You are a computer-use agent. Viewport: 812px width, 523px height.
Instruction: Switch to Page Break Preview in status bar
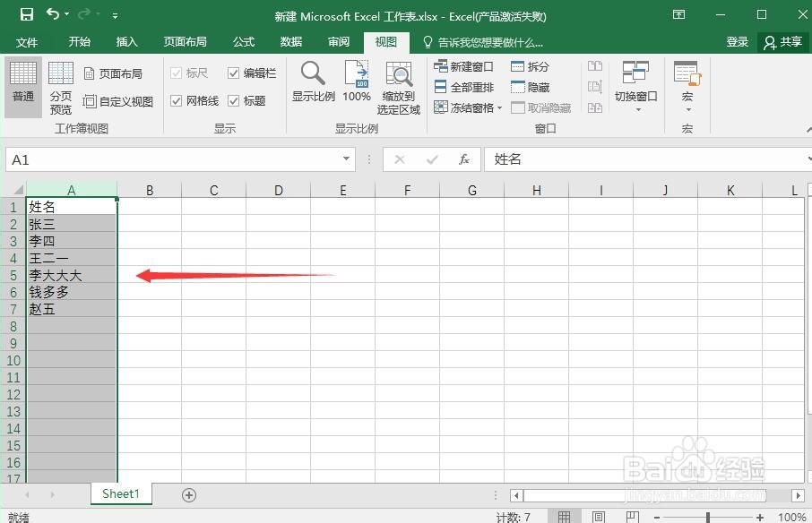tap(633, 516)
